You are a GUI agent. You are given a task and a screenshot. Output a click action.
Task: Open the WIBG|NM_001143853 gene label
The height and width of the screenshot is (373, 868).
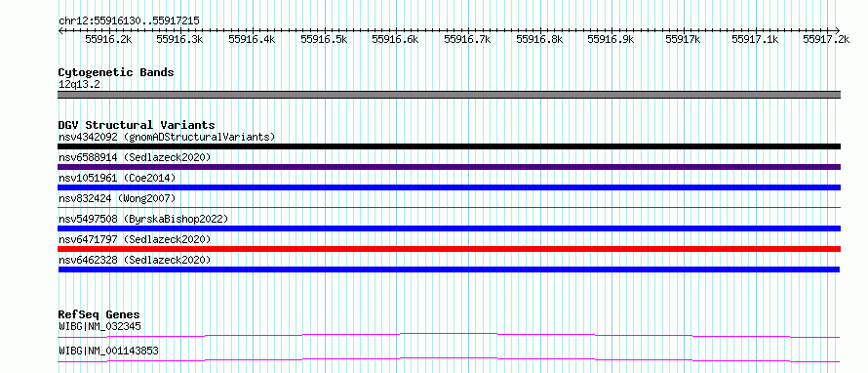108,352
